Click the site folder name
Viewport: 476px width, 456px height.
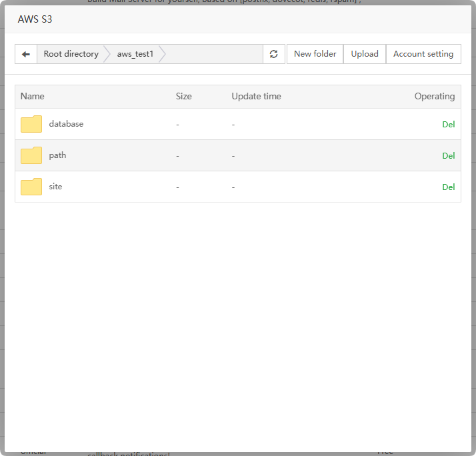point(55,187)
